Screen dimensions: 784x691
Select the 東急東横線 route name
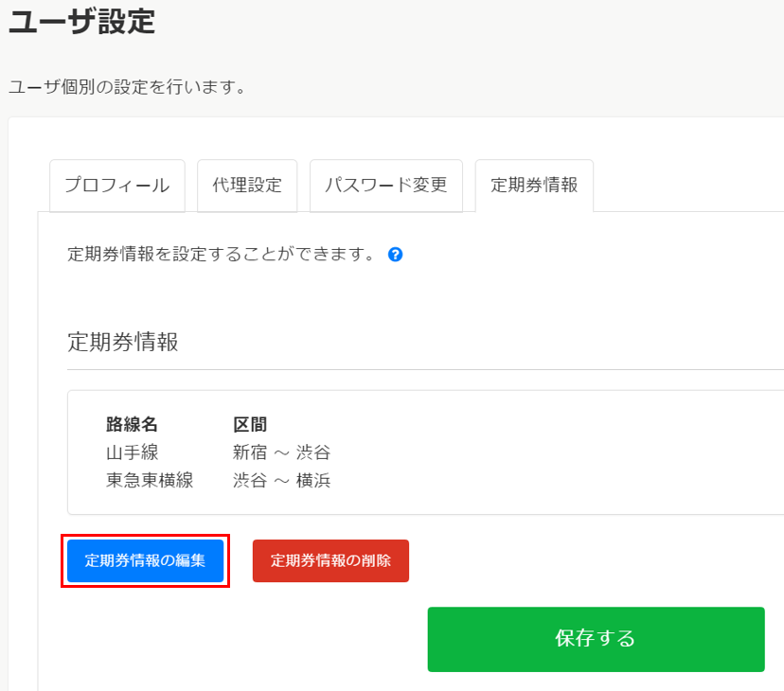point(150,480)
